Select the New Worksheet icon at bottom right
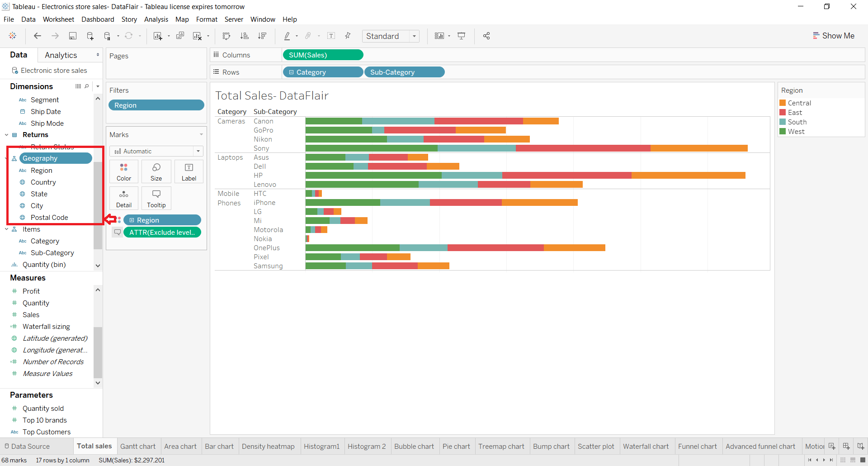The height and width of the screenshot is (466, 868). 832,446
